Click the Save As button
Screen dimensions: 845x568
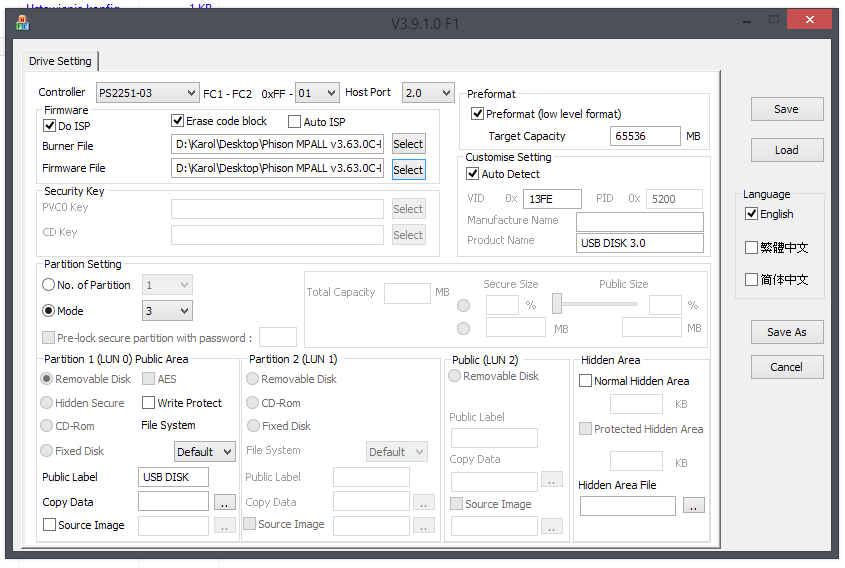787,332
